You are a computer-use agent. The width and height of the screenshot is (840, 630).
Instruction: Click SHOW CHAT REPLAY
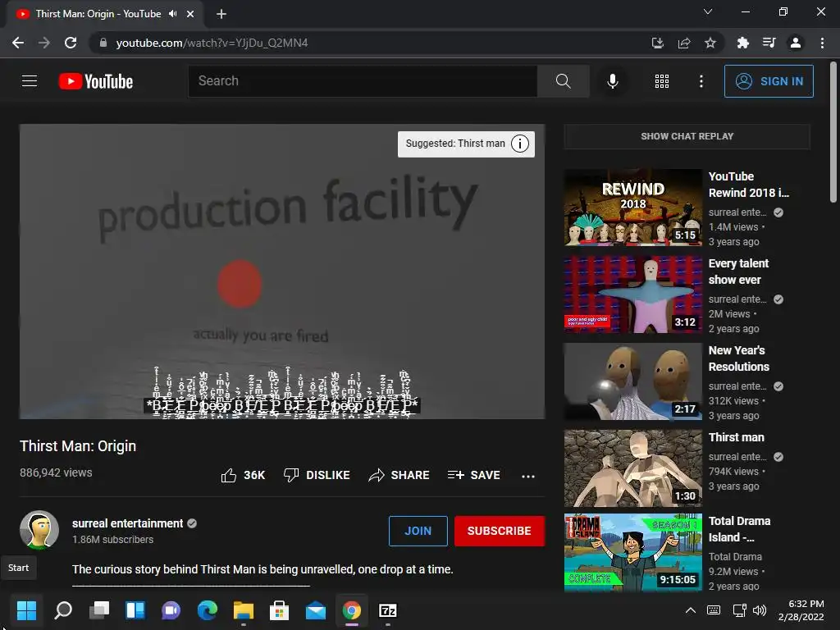coord(687,137)
